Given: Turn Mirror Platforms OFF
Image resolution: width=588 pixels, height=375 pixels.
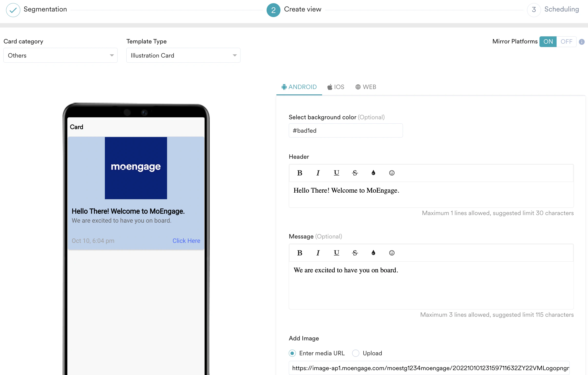Looking at the screenshot, I should 566,41.
